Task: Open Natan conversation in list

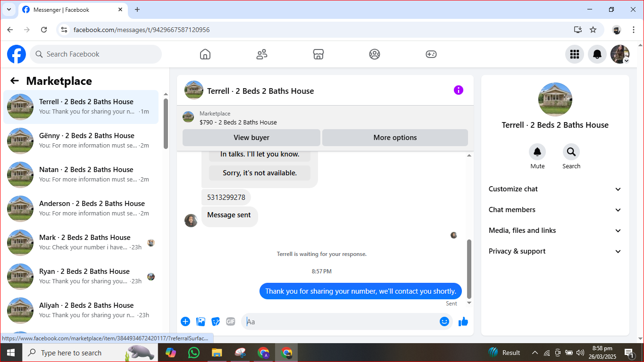Action: click(x=81, y=175)
